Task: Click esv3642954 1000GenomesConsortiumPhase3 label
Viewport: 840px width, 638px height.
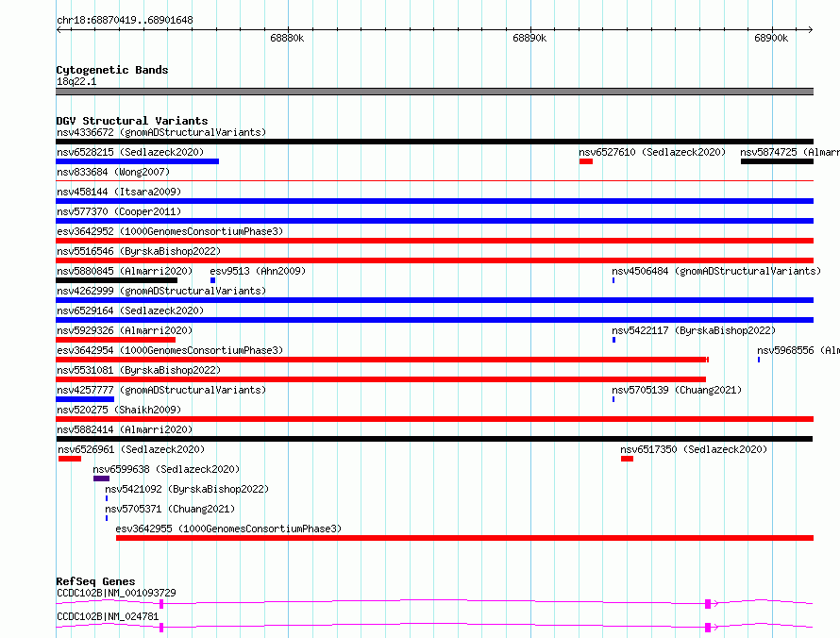Action: (x=170, y=350)
